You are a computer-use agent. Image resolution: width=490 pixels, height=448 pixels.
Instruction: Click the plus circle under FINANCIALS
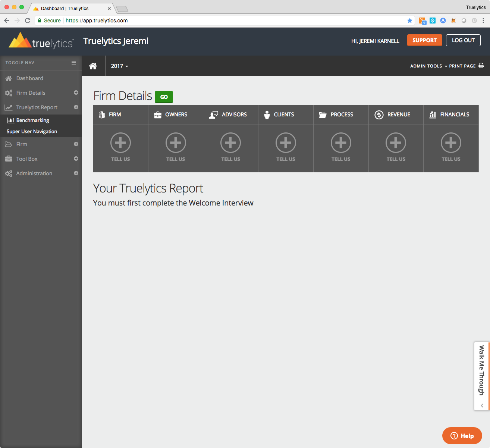[451, 142]
